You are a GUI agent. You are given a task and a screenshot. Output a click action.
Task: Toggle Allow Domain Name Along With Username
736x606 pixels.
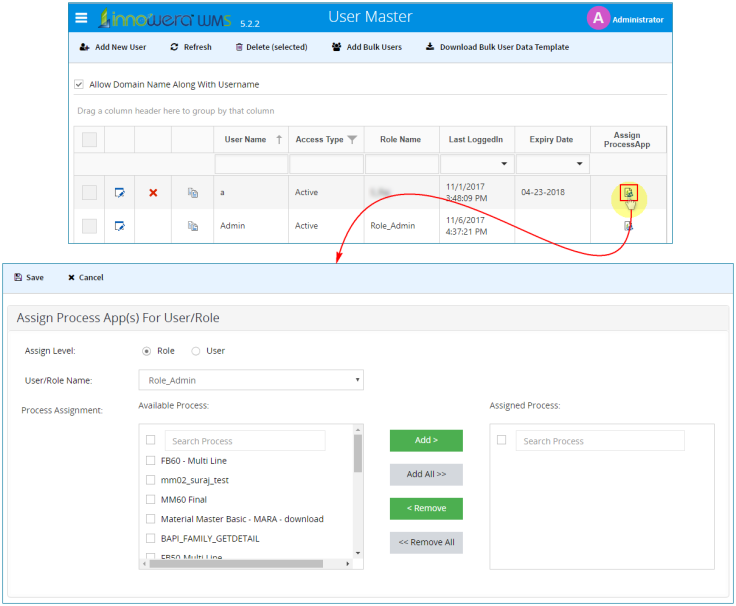pos(79,84)
